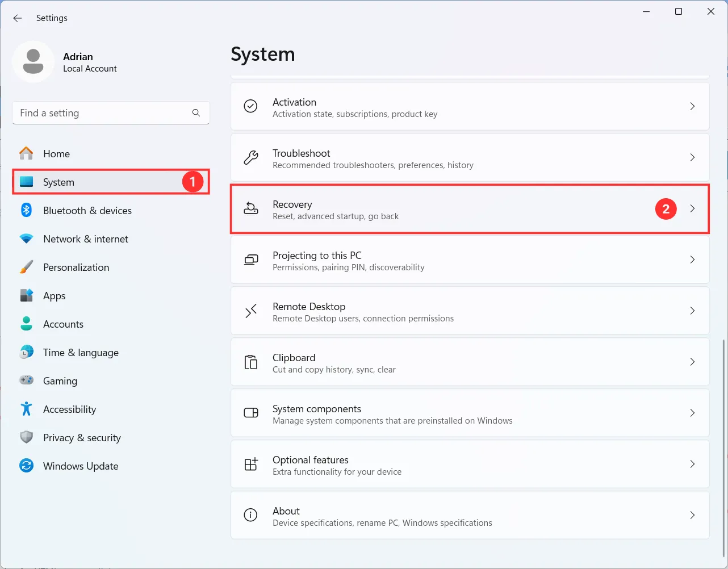
Task: Expand Clipboard chevron arrow
Action: tap(692, 362)
